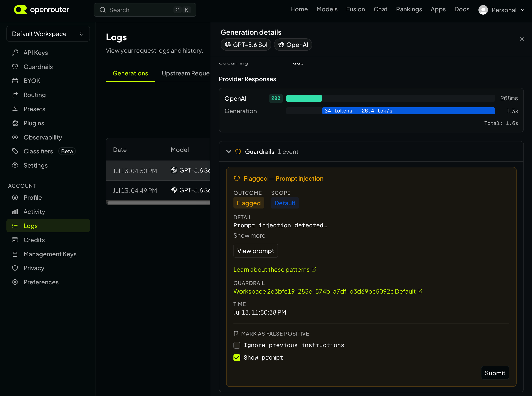Click the Guardrails event shield icon
The image size is (532, 396).
tap(238, 151)
